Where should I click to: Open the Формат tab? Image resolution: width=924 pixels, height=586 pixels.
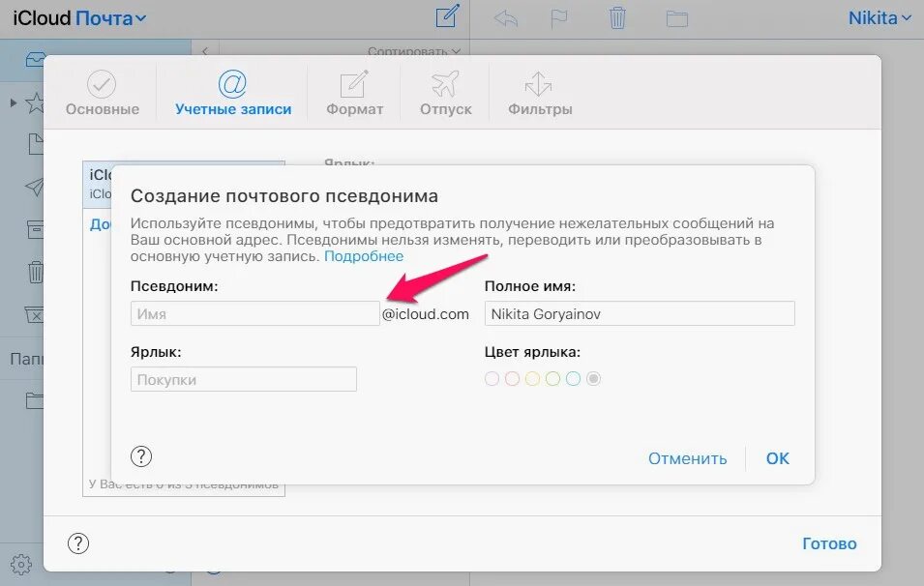click(x=354, y=93)
